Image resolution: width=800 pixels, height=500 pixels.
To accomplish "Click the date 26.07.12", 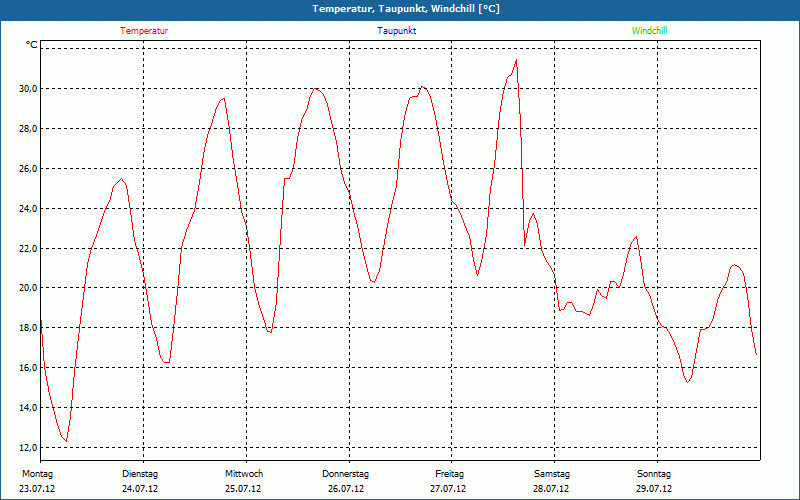I will point(346,489).
